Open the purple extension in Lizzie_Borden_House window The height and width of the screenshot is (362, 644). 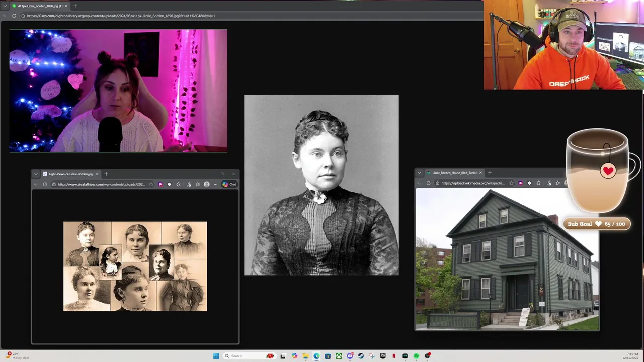tap(520, 183)
